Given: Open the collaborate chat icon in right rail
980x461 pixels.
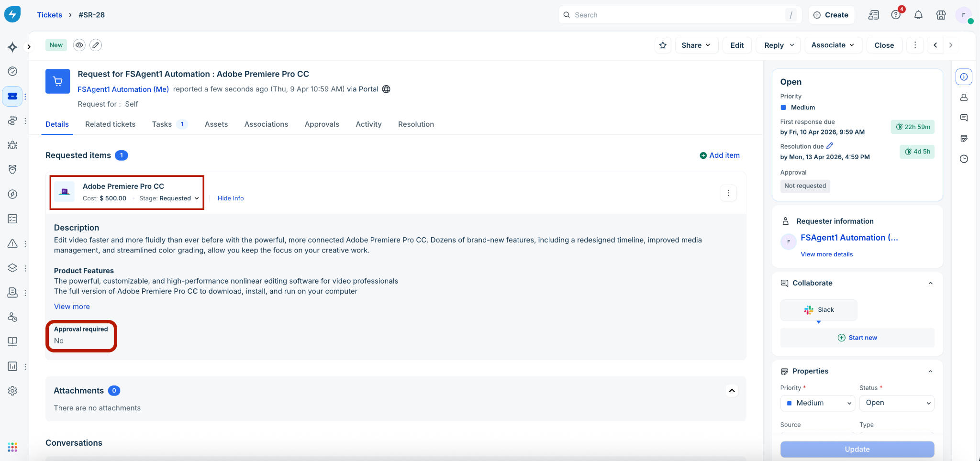Looking at the screenshot, I should [964, 118].
